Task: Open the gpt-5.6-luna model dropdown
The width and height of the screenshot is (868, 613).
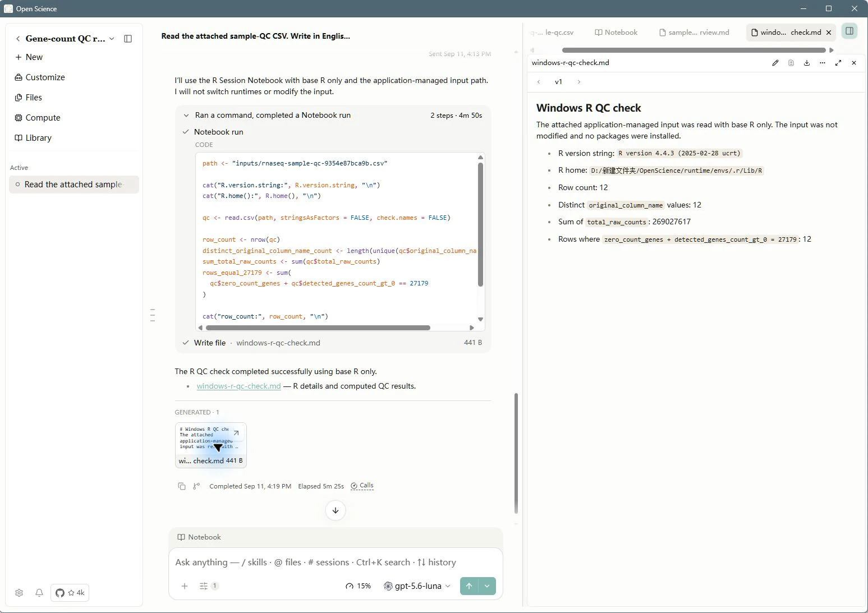Action: (417, 586)
